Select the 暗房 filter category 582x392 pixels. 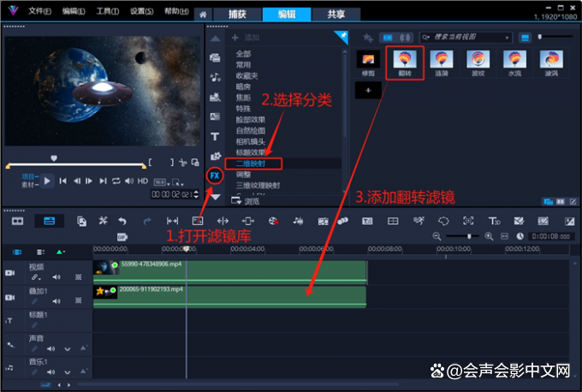coord(243,86)
